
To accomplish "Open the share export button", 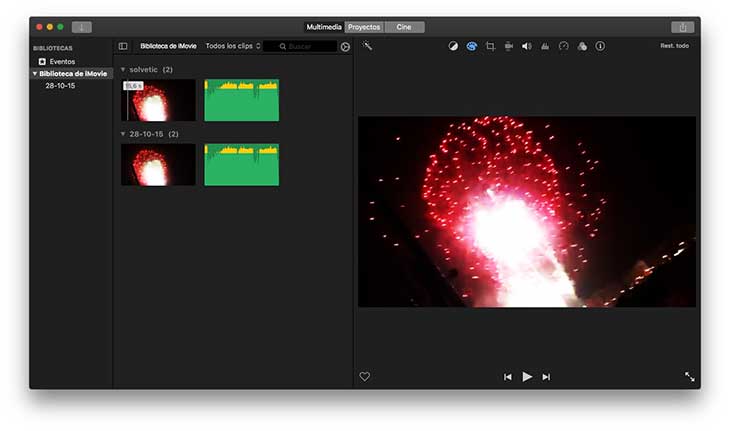I will (683, 27).
